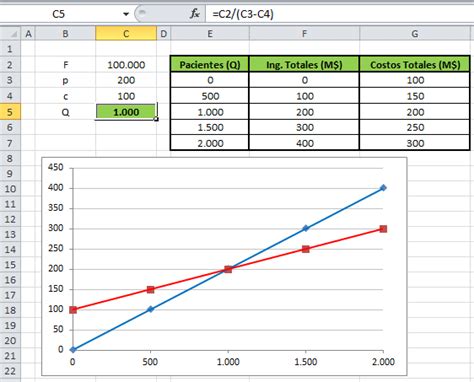Click Ing. Totales cell with value 300
This screenshot has height=382, width=474.
pos(304,128)
